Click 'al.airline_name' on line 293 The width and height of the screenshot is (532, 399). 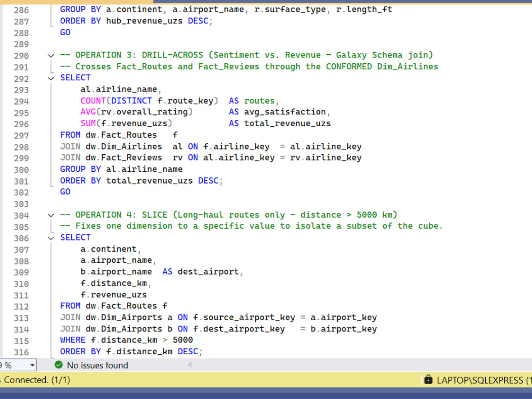(119, 89)
